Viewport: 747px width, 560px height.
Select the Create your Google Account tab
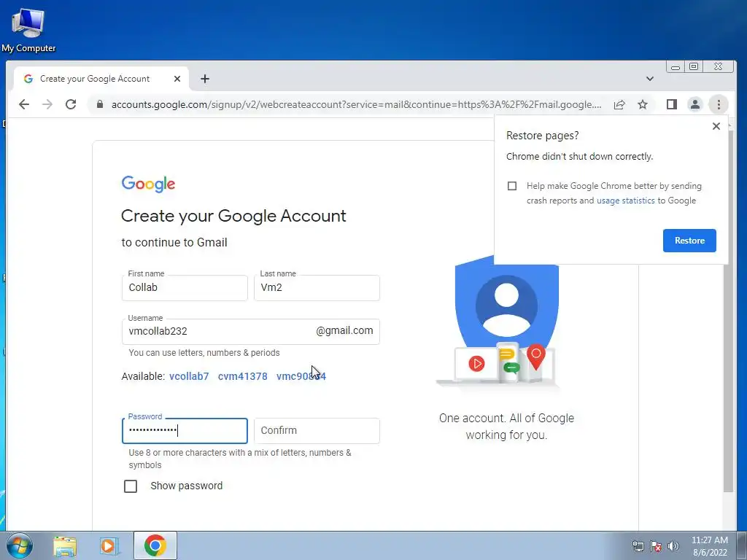[x=101, y=79]
